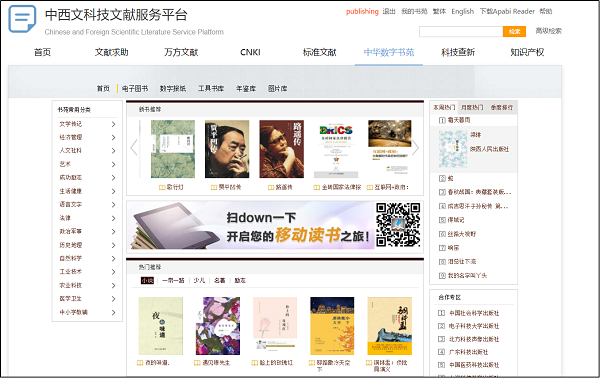Click the search input field

pyautogui.click(x=461, y=31)
